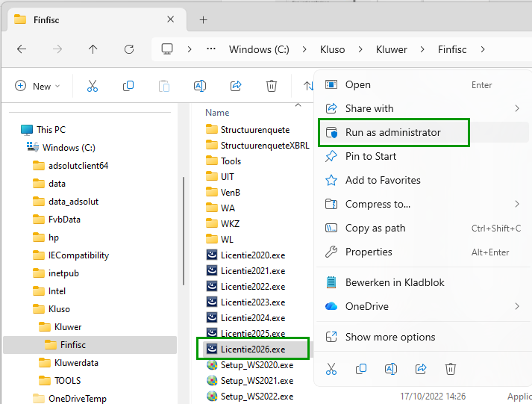This screenshot has width=532, height=404.
Task: Click the Copy icon in toolbar
Action: click(x=128, y=86)
